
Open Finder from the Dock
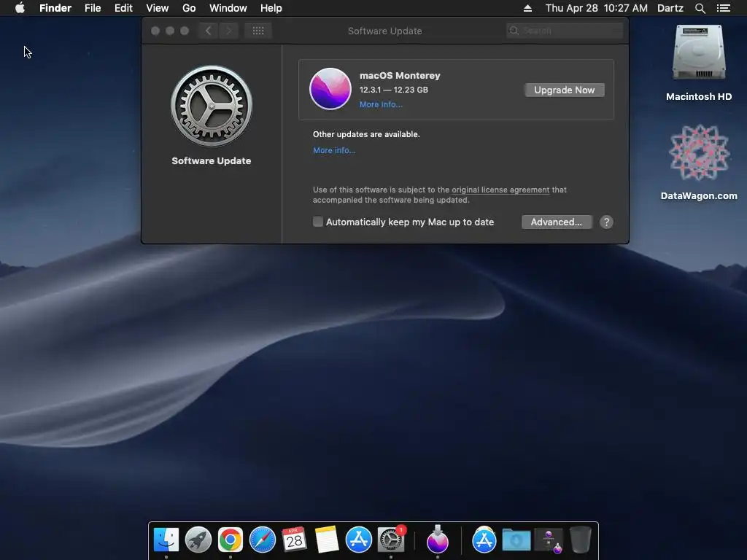click(x=166, y=540)
